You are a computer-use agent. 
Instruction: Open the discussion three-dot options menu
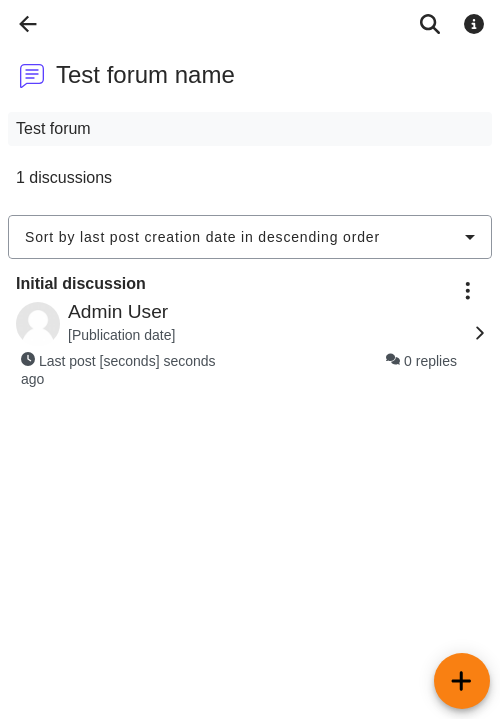(467, 291)
